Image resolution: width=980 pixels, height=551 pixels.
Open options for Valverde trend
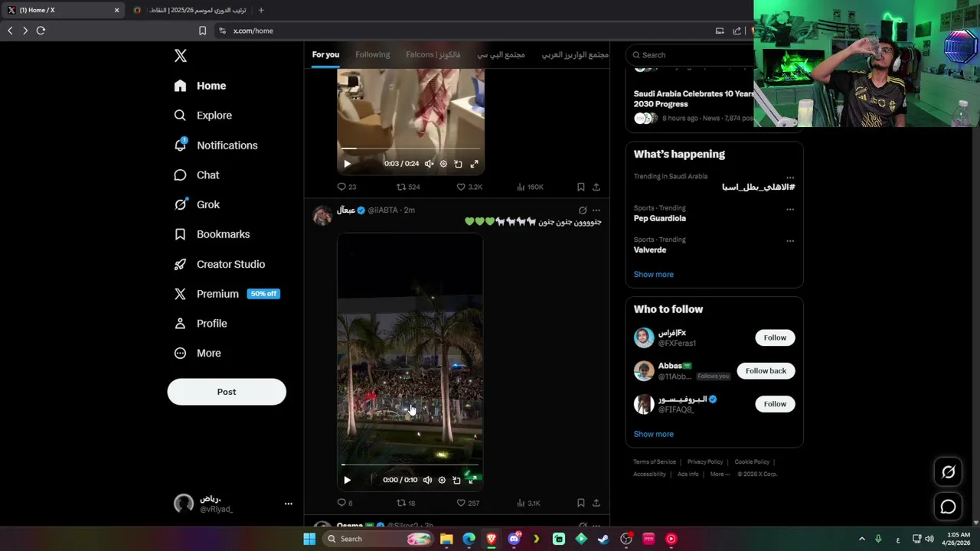pos(790,240)
